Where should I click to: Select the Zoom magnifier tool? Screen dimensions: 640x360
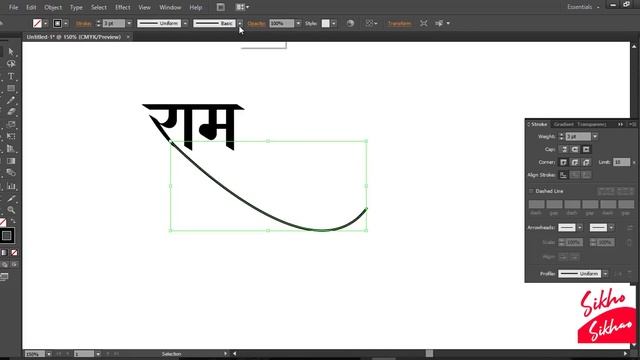11,210
